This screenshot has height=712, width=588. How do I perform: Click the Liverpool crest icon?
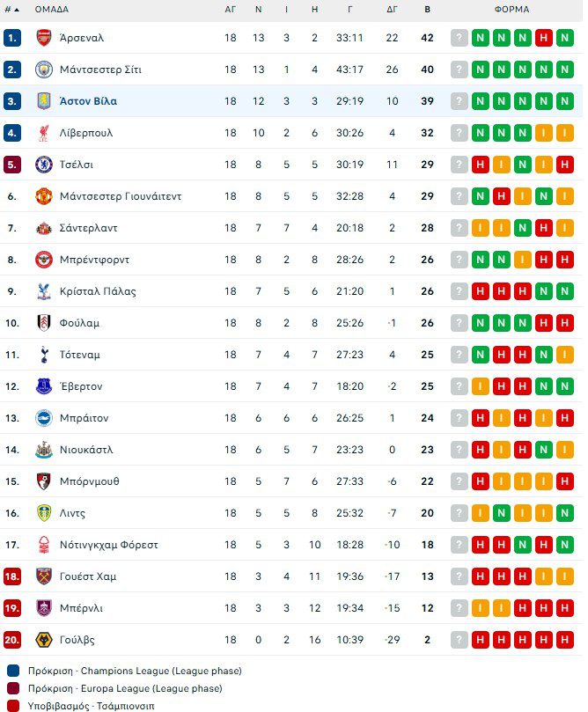[x=43, y=133]
